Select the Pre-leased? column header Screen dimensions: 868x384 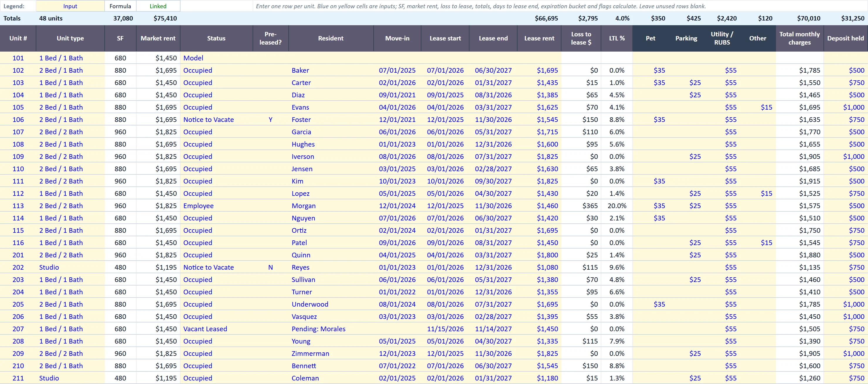(x=270, y=38)
